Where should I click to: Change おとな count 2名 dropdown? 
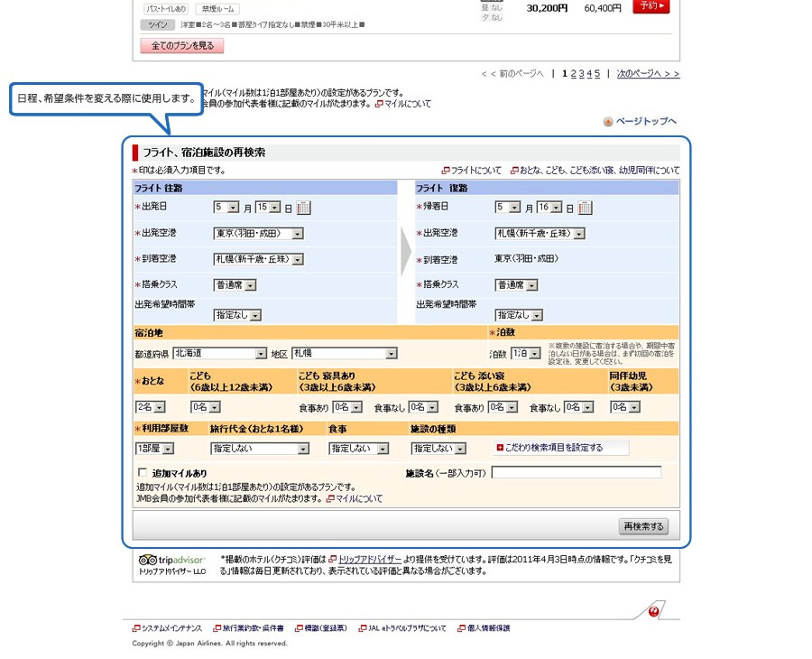click(151, 407)
